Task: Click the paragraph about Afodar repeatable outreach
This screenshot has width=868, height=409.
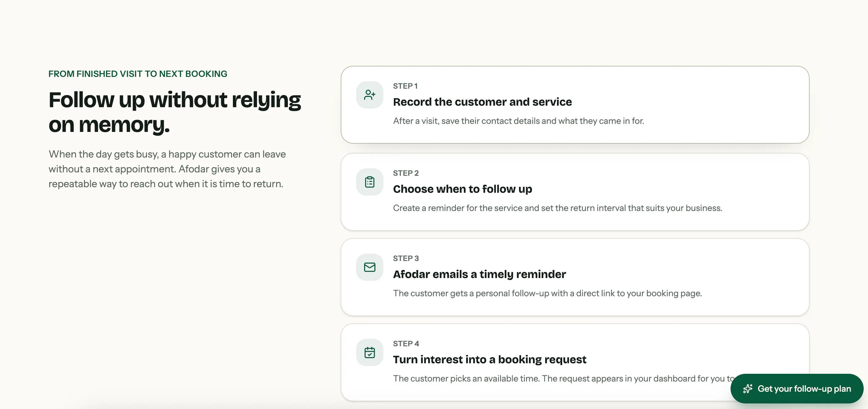Action: click(x=167, y=169)
